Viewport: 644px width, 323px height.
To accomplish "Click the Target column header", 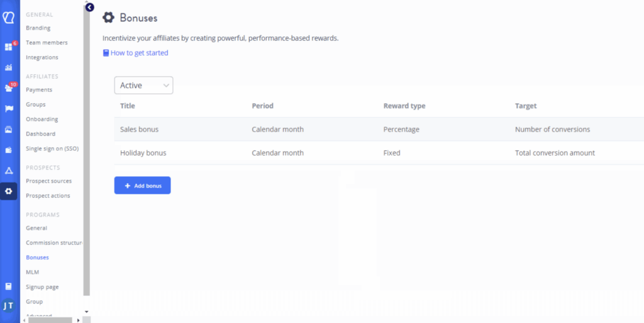I will click(526, 106).
